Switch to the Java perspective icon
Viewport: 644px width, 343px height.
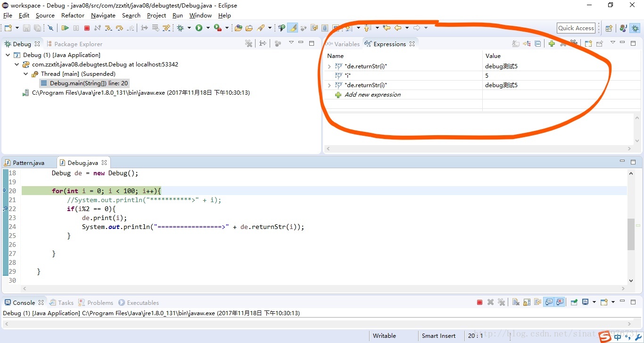(623, 28)
